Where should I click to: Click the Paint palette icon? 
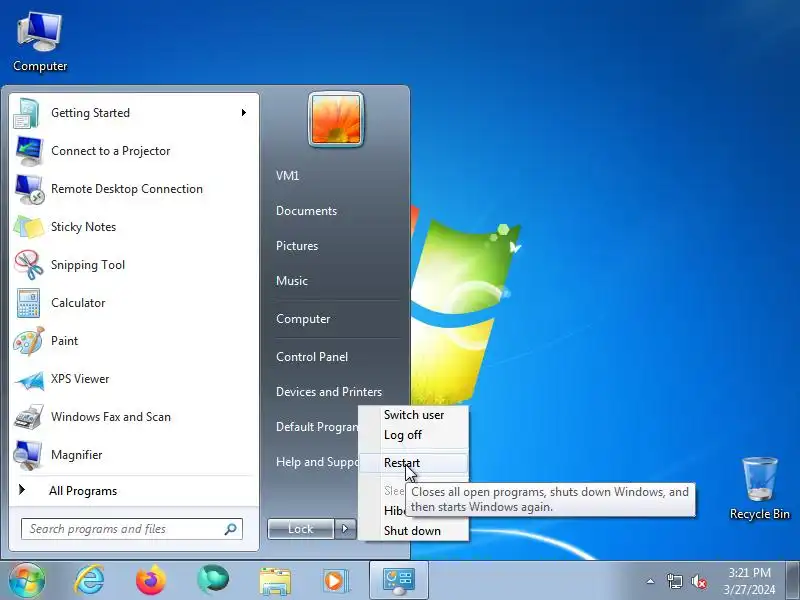click(29, 341)
